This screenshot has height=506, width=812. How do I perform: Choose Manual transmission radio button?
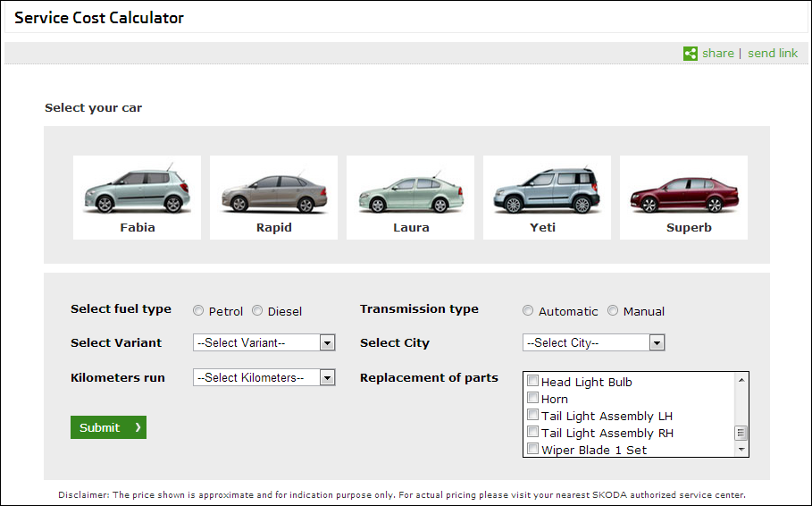pyautogui.click(x=613, y=310)
